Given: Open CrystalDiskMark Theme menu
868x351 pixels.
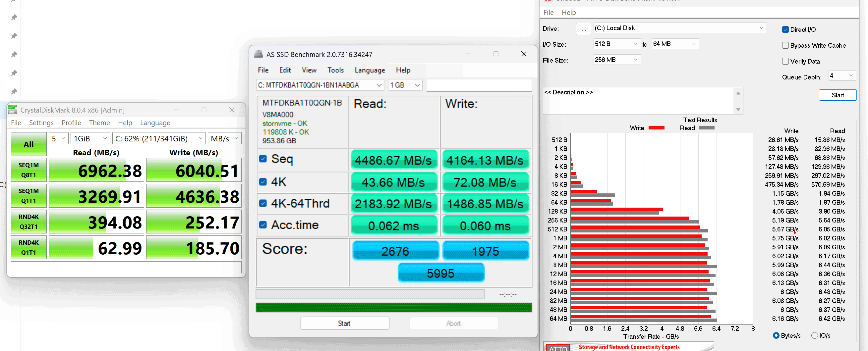Looking at the screenshot, I should click(x=99, y=123).
